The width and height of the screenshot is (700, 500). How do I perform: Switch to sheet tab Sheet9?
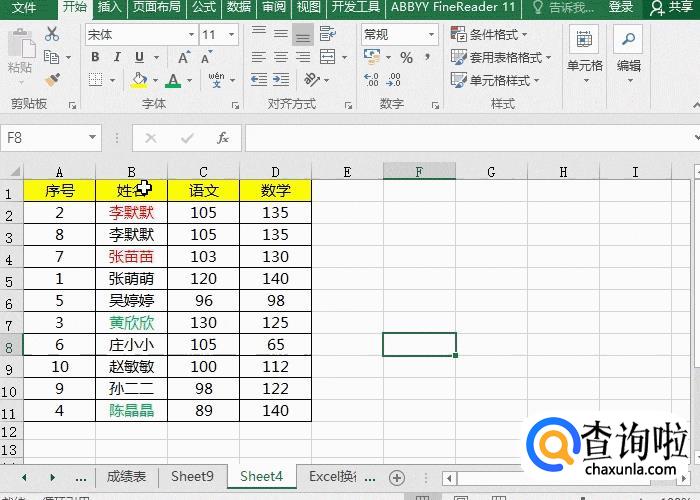(x=192, y=476)
